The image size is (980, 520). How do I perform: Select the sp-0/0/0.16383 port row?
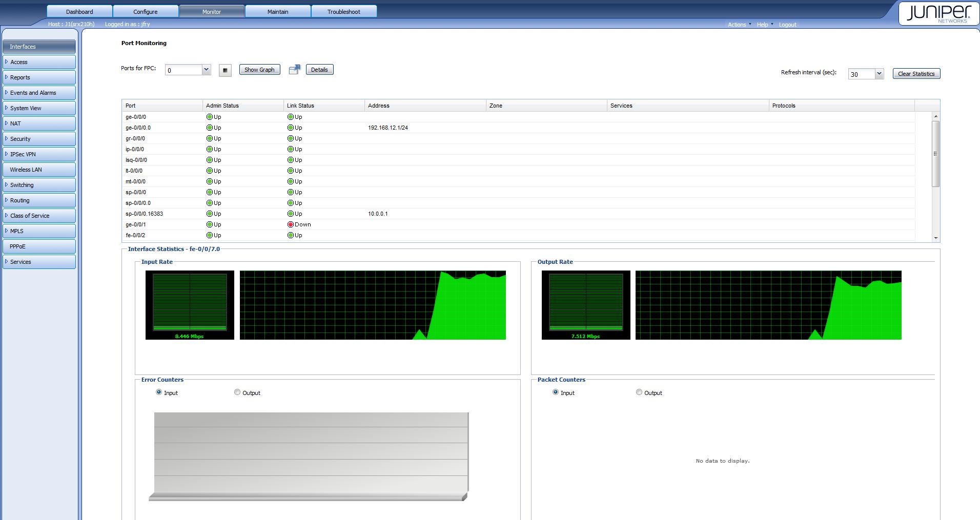click(145, 214)
